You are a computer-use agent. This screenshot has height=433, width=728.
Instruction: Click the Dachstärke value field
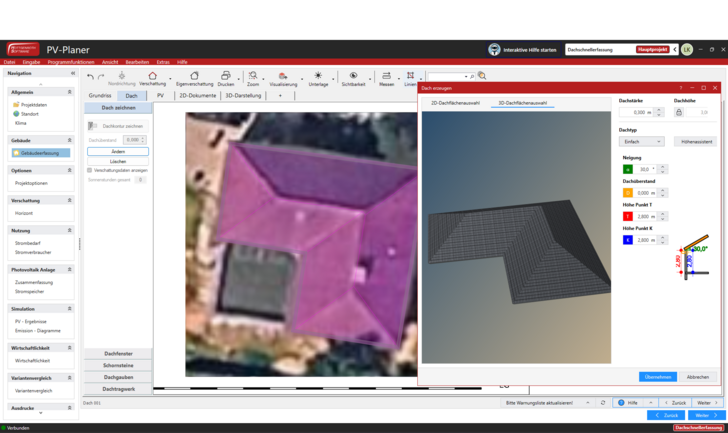(637, 112)
